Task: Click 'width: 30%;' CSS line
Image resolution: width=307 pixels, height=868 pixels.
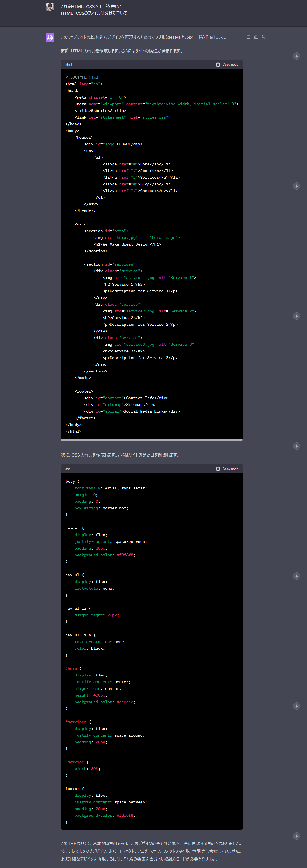Action: tap(87, 769)
